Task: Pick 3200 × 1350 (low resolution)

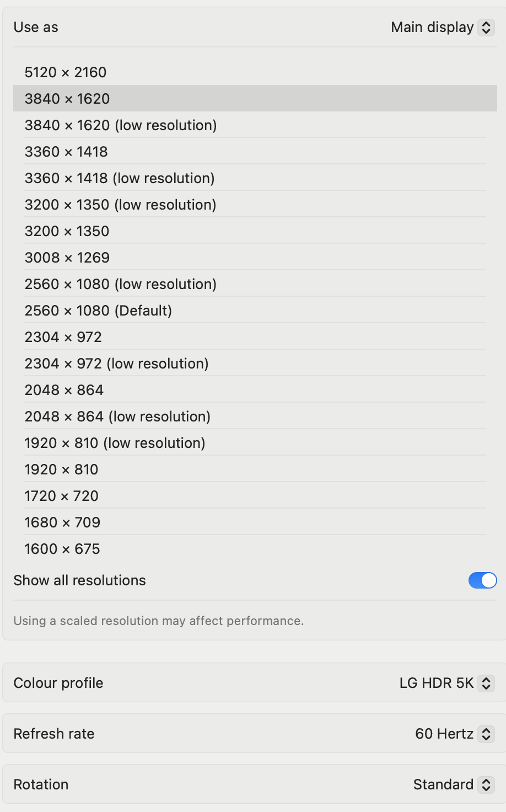Action: coord(120,205)
